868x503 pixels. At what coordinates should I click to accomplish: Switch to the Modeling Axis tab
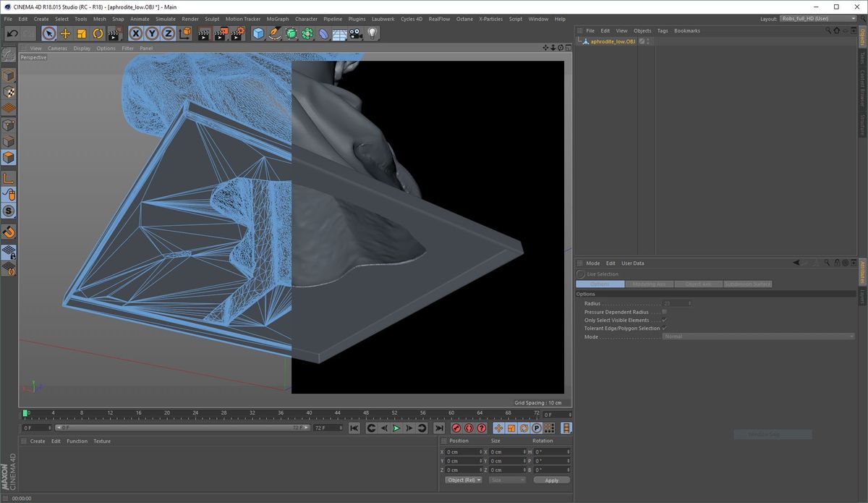coord(649,284)
